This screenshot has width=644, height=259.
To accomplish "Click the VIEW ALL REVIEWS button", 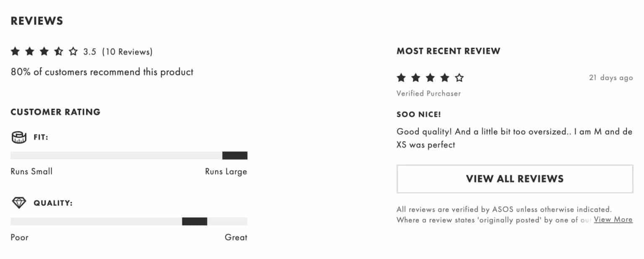I will tap(514, 179).
